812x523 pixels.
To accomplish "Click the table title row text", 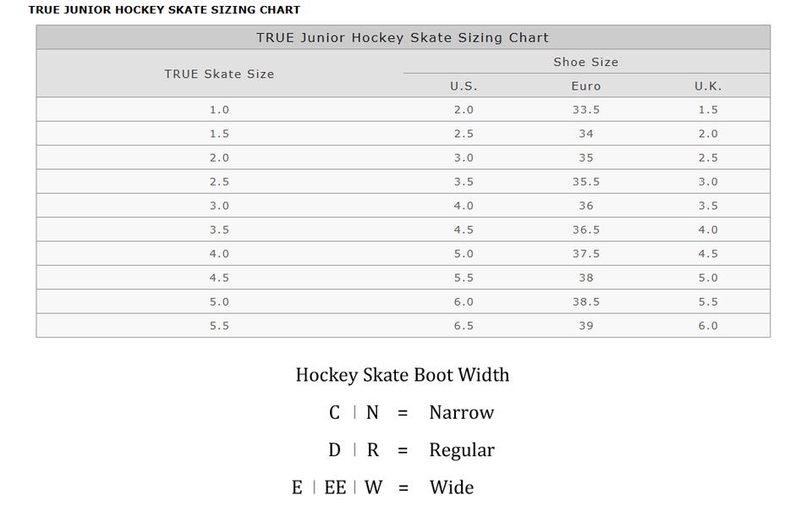I will (x=403, y=38).
